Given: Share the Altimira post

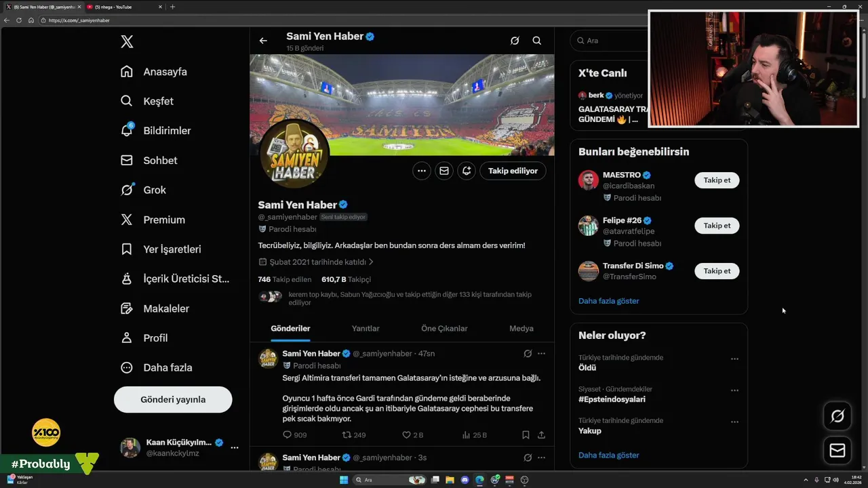Looking at the screenshot, I should 541,435.
